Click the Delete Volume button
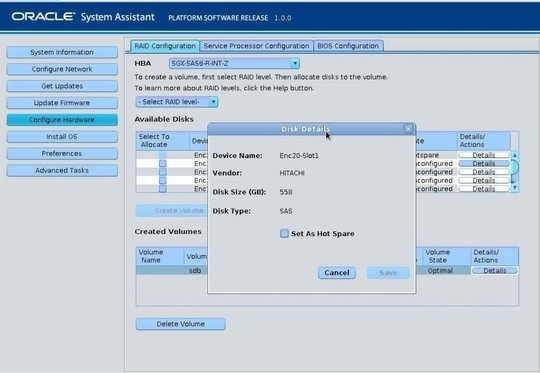 point(180,324)
